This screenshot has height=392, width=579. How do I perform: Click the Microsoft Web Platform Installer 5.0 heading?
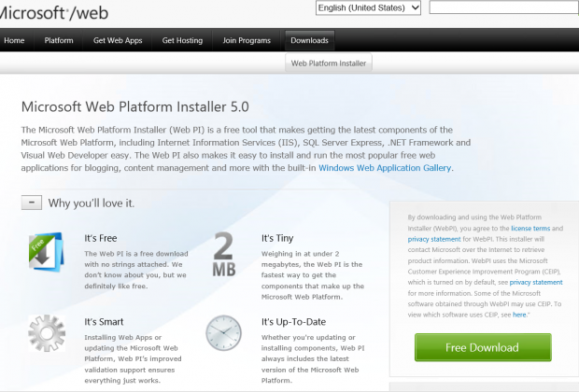point(135,106)
